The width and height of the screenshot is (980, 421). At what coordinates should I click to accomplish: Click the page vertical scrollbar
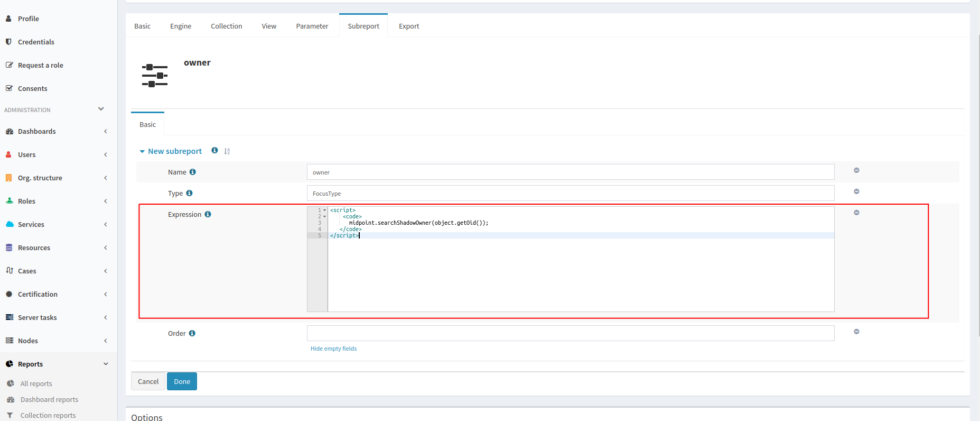point(978,185)
